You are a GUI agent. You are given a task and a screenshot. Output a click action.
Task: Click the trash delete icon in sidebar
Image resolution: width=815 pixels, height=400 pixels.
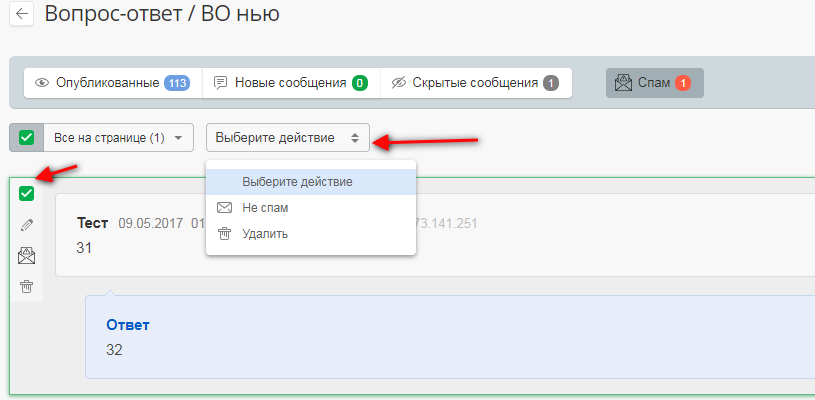click(x=27, y=287)
